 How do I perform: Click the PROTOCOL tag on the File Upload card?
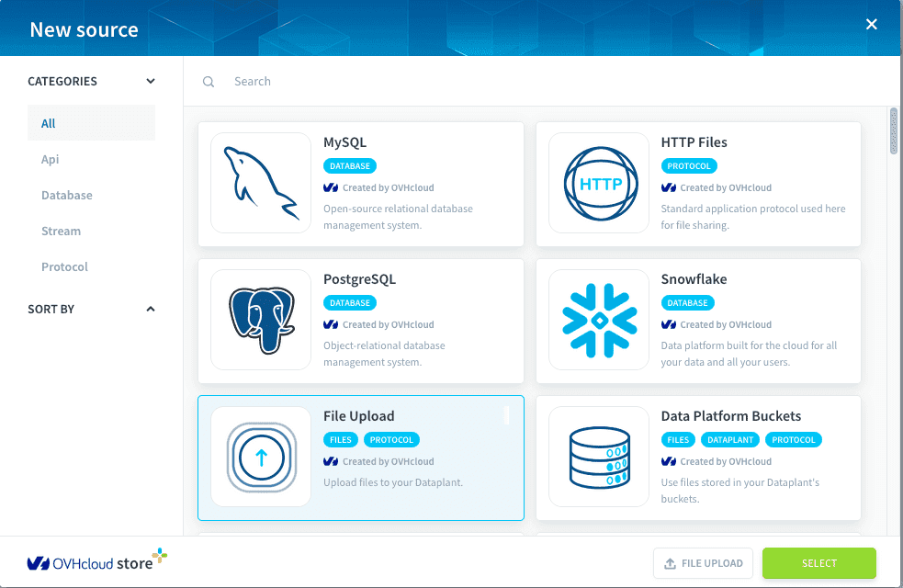[x=391, y=440]
